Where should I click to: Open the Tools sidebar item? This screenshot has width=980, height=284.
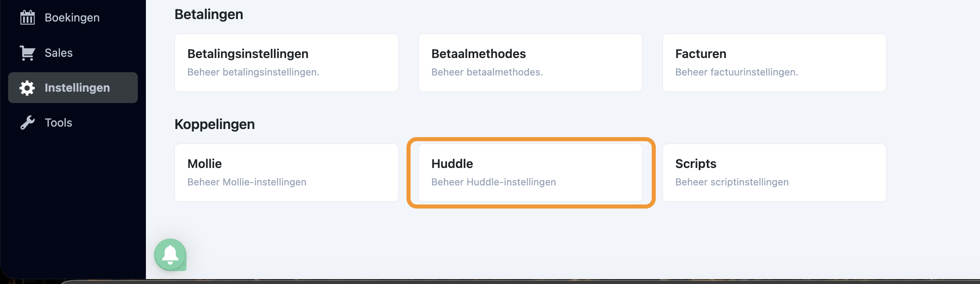tap(58, 123)
